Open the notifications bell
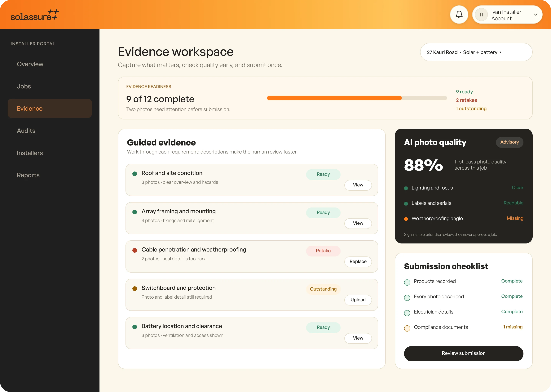Image resolution: width=551 pixels, height=392 pixels. [x=459, y=15]
